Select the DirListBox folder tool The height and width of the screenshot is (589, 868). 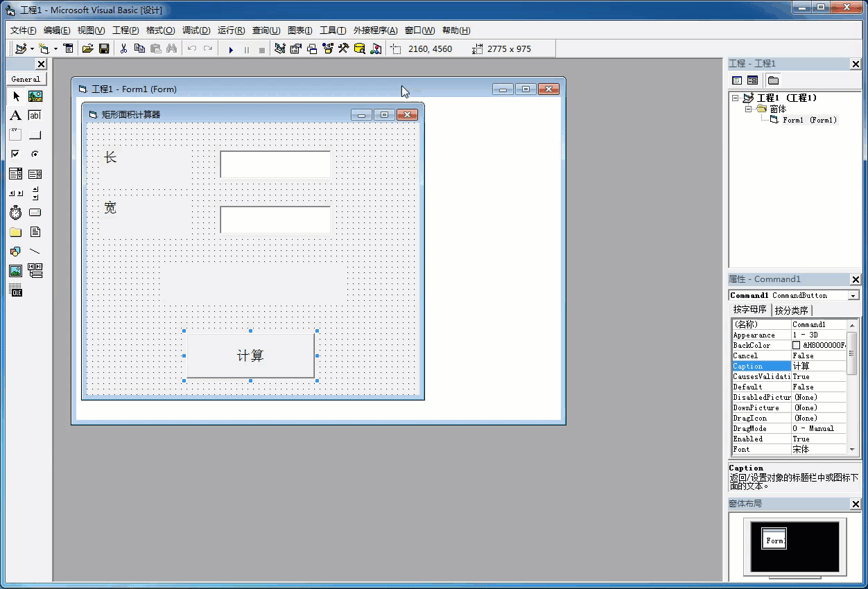[x=15, y=232]
